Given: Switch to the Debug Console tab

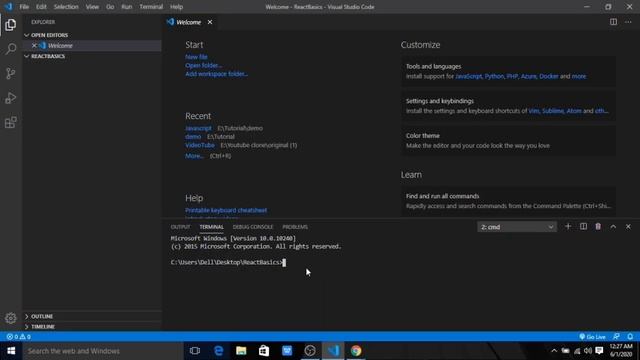Looking at the screenshot, I should pyautogui.click(x=253, y=227).
